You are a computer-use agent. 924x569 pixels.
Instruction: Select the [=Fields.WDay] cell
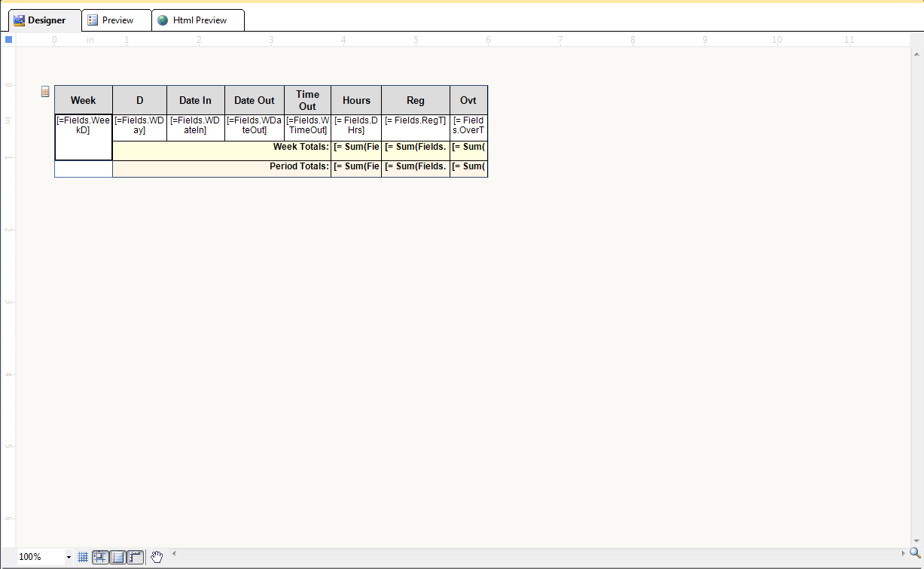point(140,128)
